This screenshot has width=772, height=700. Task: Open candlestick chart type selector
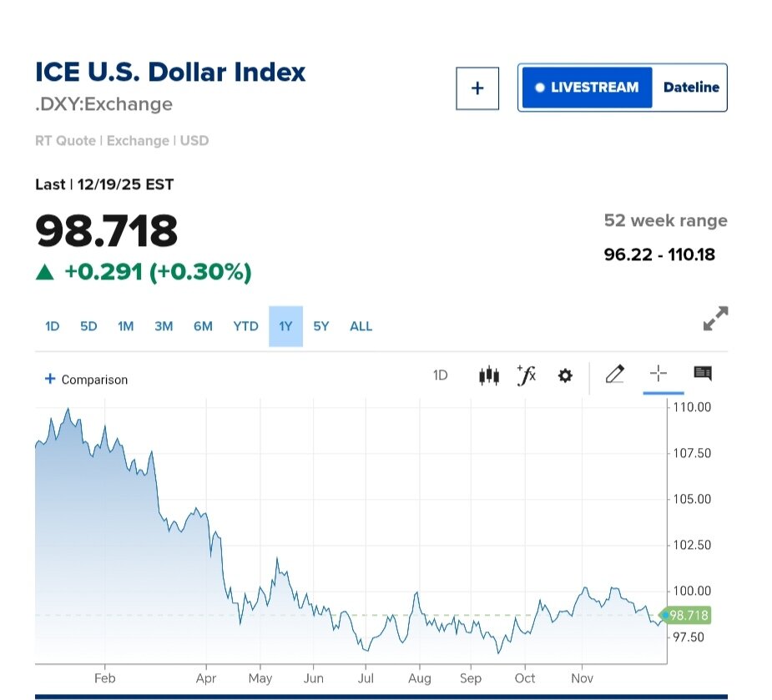[489, 375]
